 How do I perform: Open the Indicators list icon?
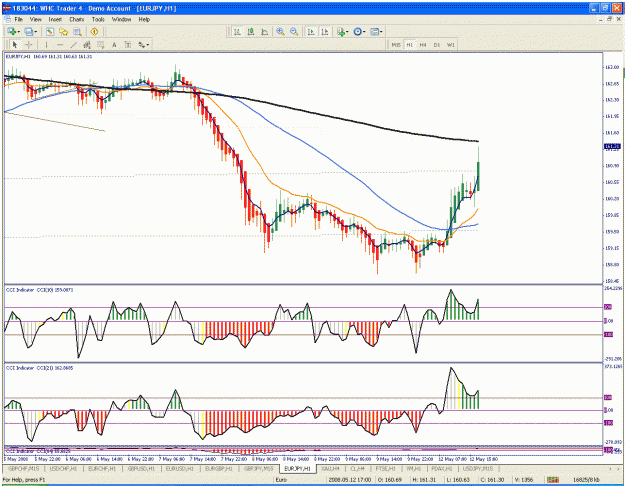click(340, 31)
